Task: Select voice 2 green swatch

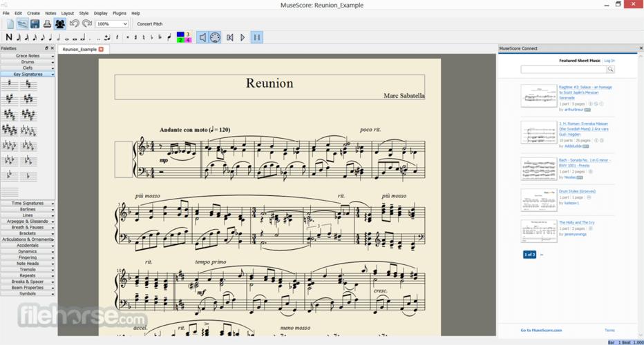Action: (x=180, y=40)
